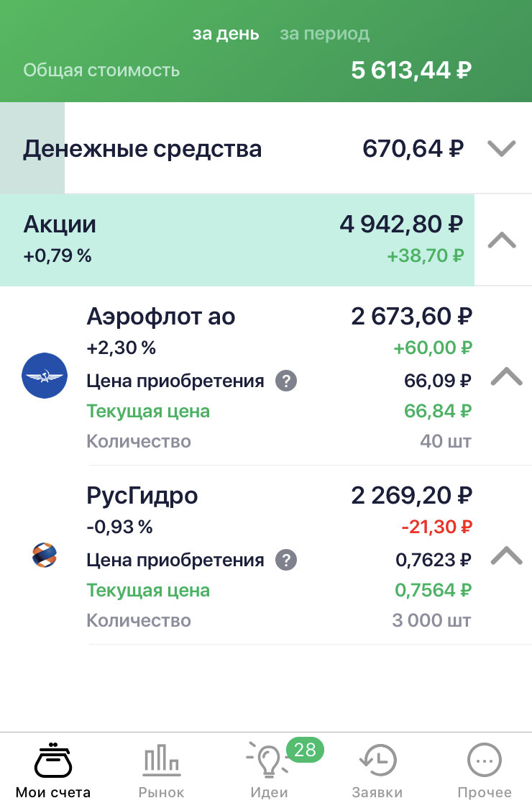
Task: Open help for РусГидро Цена приобретения
Action: tap(286, 560)
